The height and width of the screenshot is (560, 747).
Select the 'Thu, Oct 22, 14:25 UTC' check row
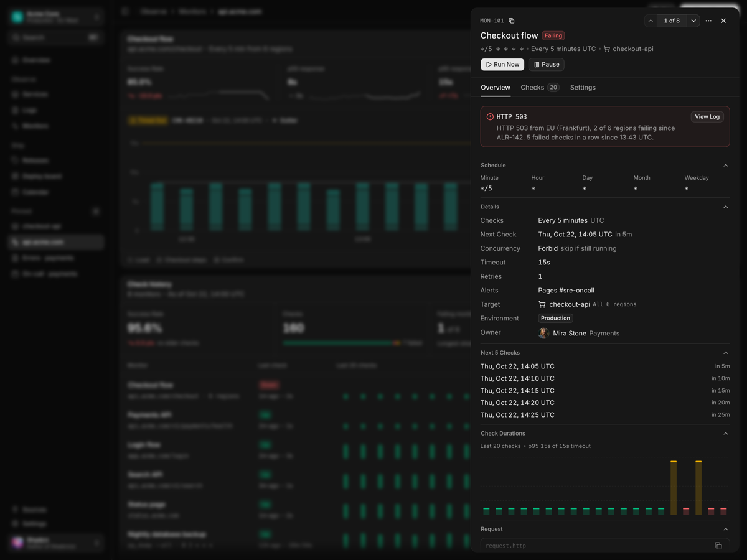point(605,415)
